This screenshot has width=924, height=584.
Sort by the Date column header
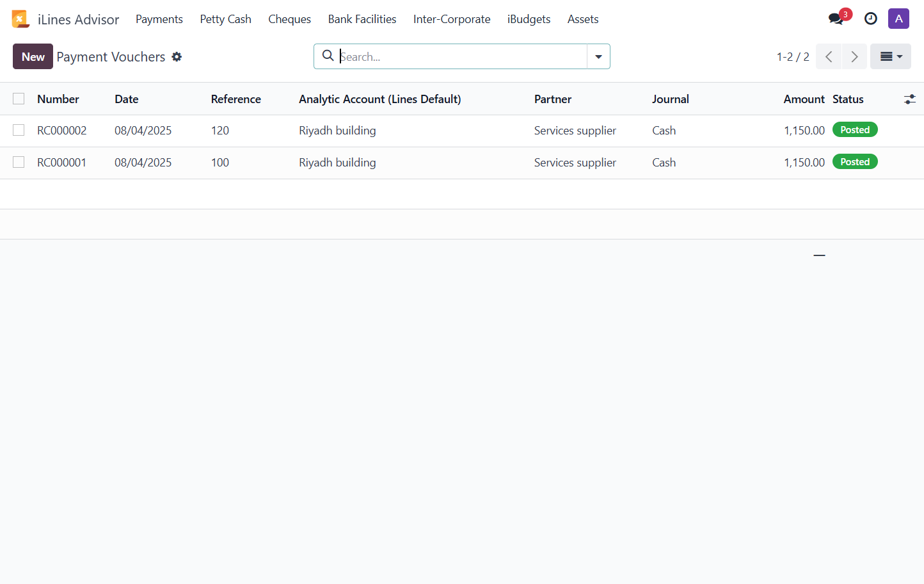(127, 99)
